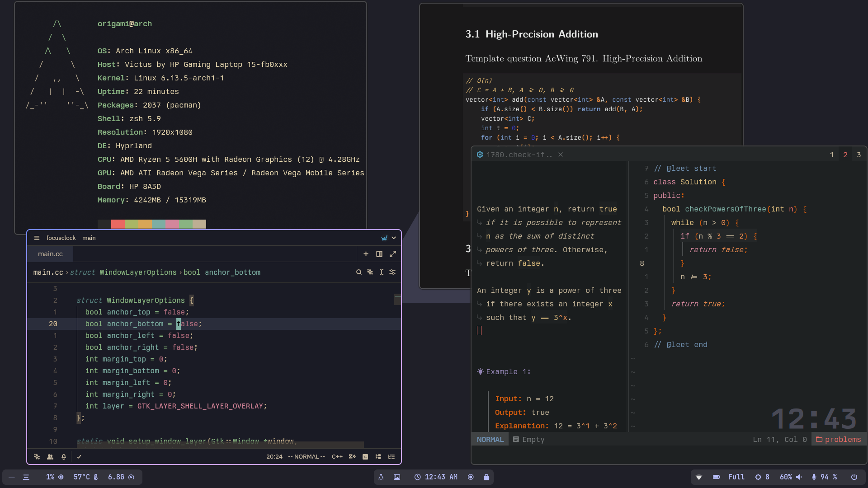The image size is (868, 488).
Task: Open the Zed hamburger menu
Action: 37,238
